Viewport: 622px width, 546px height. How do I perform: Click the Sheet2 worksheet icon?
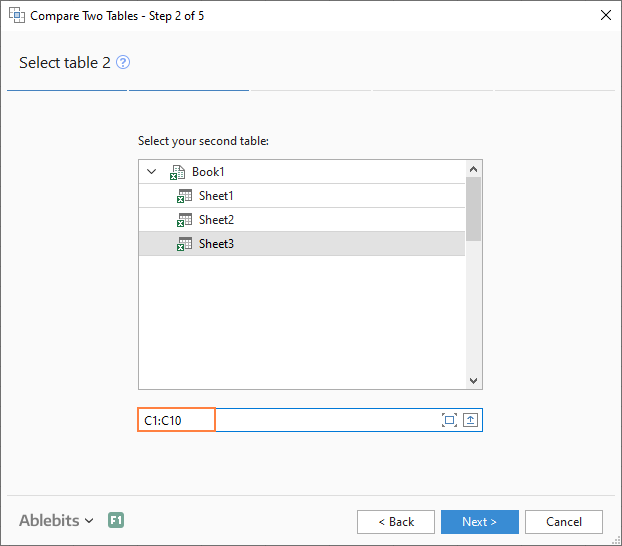[x=184, y=220]
